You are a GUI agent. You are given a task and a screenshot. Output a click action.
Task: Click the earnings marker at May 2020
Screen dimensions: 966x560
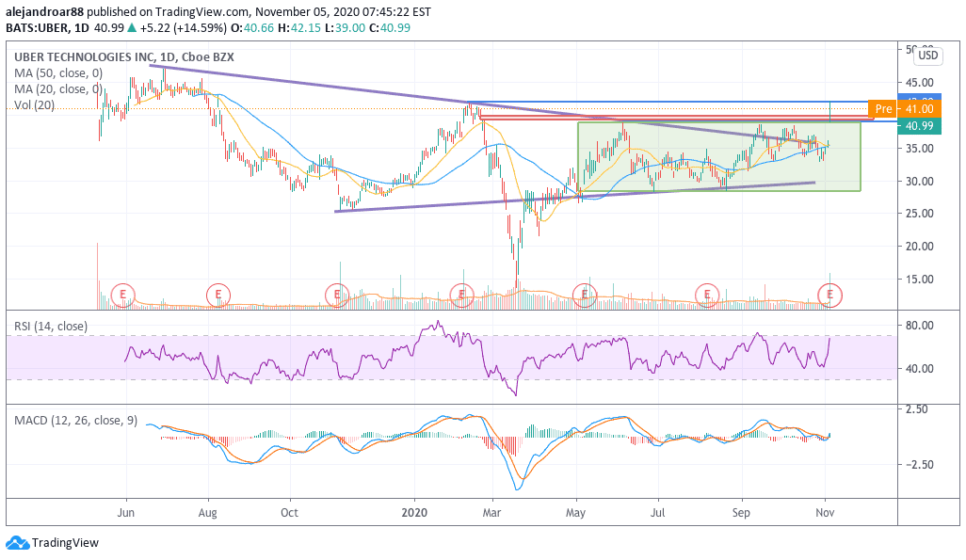pyautogui.click(x=585, y=296)
